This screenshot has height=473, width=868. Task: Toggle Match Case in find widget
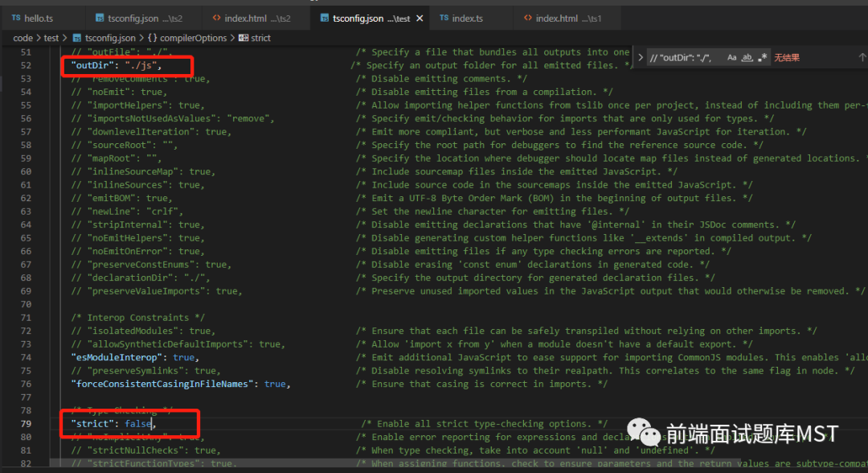click(x=731, y=58)
